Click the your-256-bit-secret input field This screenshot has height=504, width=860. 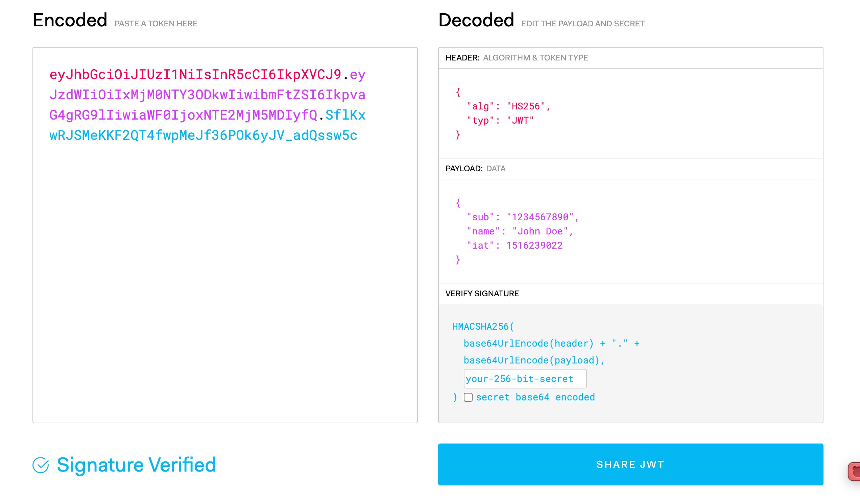pyautogui.click(x=525, y=379)
